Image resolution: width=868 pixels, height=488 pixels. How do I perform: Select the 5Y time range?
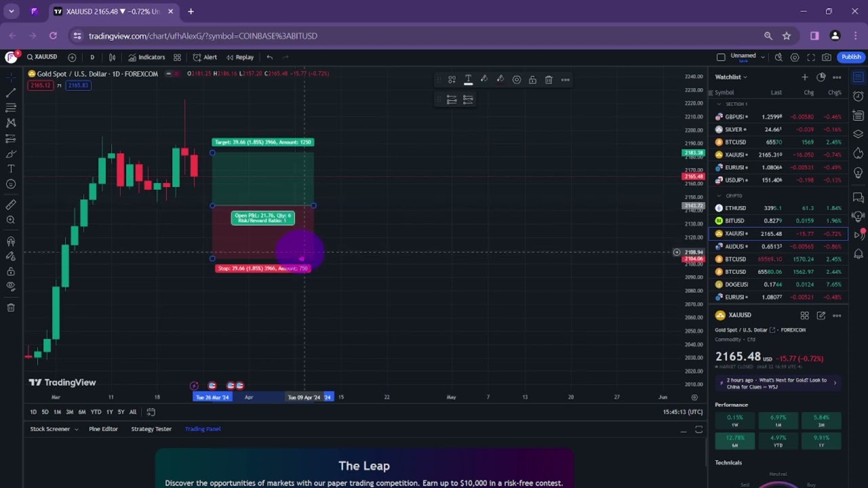(x=121, y=412)
